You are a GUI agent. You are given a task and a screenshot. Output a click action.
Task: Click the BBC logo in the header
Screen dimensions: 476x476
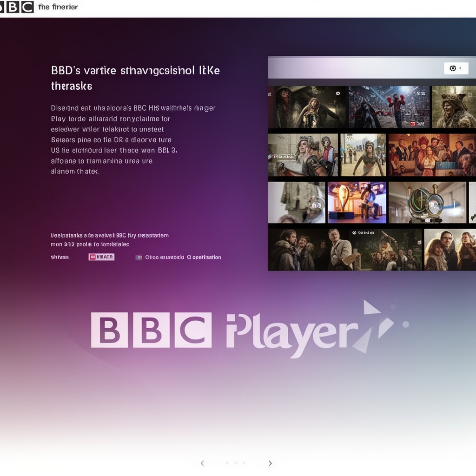tap(16, 7)
